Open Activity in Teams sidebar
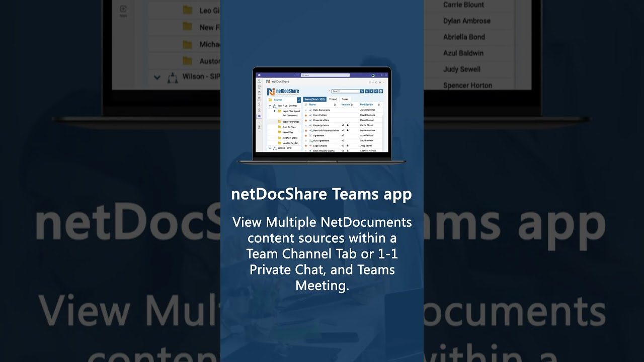Screen dimensions: 644x362 click(259, 81)
